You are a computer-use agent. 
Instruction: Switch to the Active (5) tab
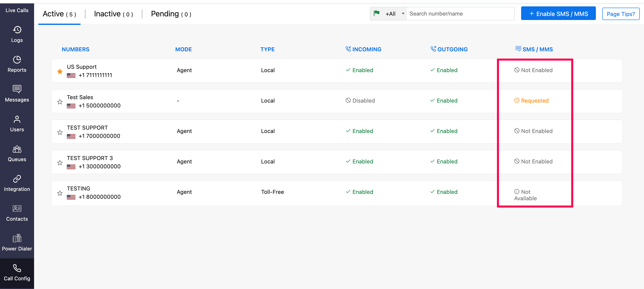[x=59, y=14]
